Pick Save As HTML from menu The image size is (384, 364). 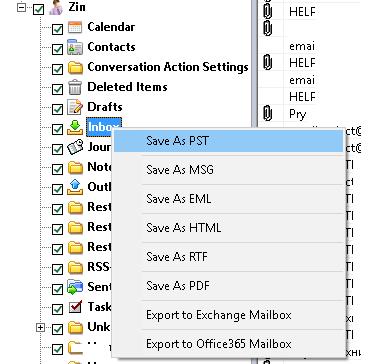click(x=229, y=228)
